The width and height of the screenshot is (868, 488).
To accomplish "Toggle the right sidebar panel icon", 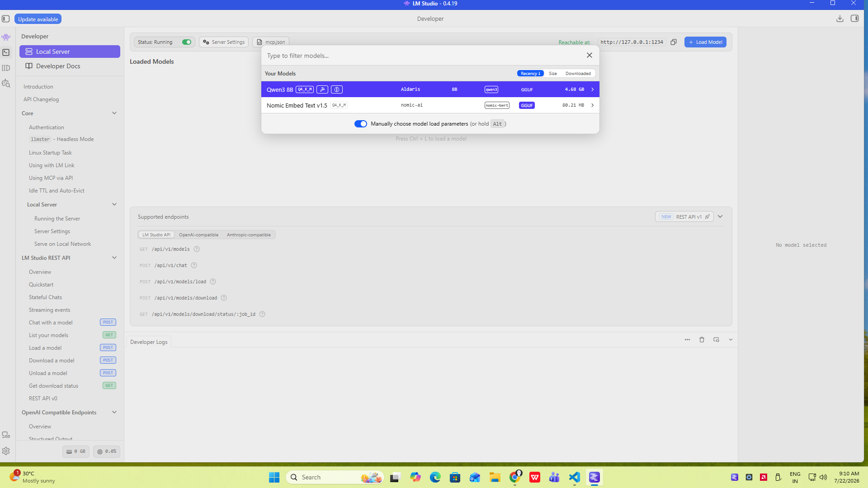I will click(x=854, y=19).
